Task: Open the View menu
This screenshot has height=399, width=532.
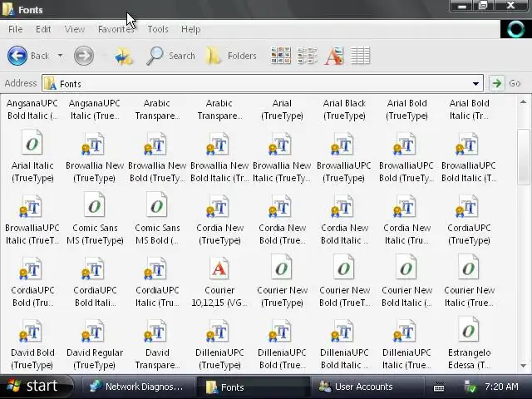Action: pos(75,29)
